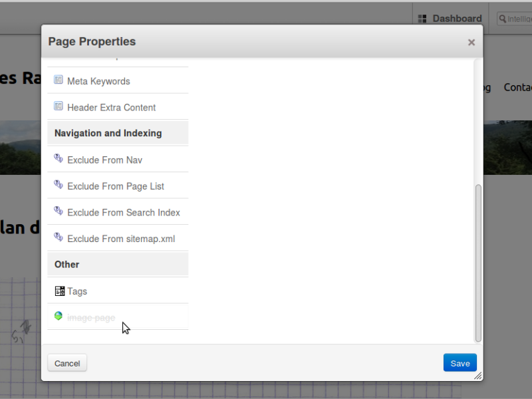Click the Exclude From Search Index icon
The height and width of the screenshot is (399, 532).
point(59,211)
